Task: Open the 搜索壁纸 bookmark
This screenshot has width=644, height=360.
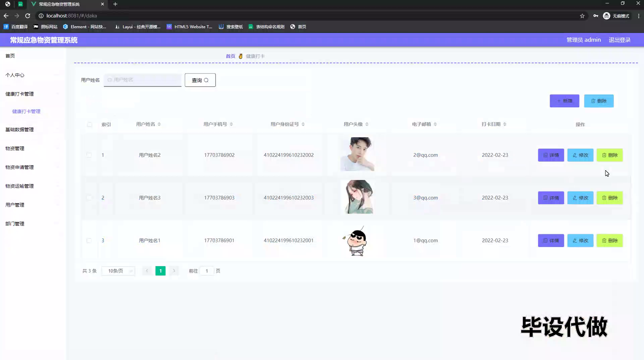Action: [x=231, y=27]
